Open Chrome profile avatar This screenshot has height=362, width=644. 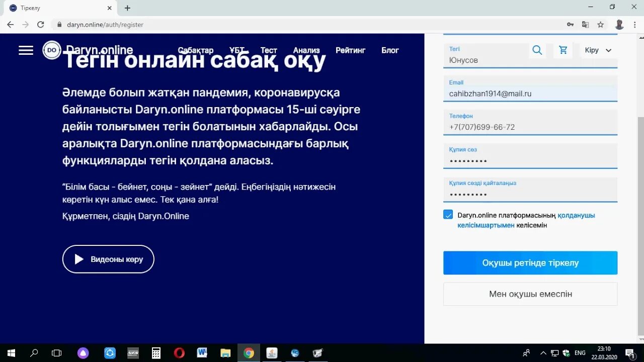pos(619,24)
